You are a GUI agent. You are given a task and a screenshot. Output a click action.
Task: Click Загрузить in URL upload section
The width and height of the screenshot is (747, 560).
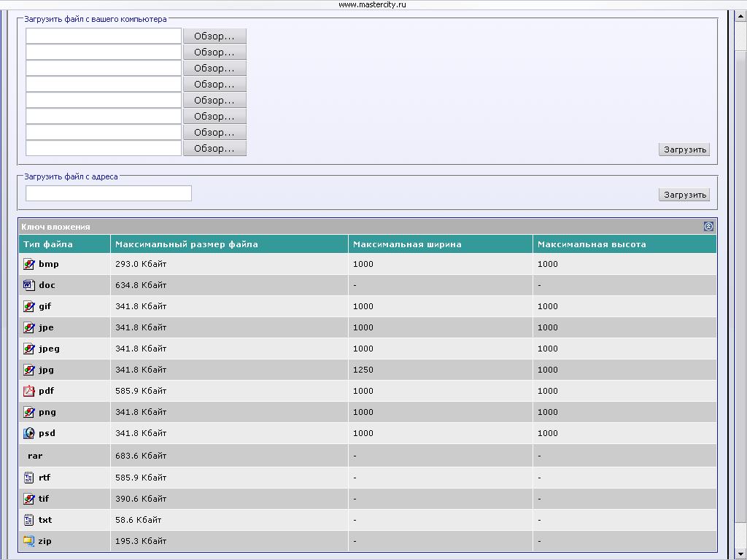684,195
